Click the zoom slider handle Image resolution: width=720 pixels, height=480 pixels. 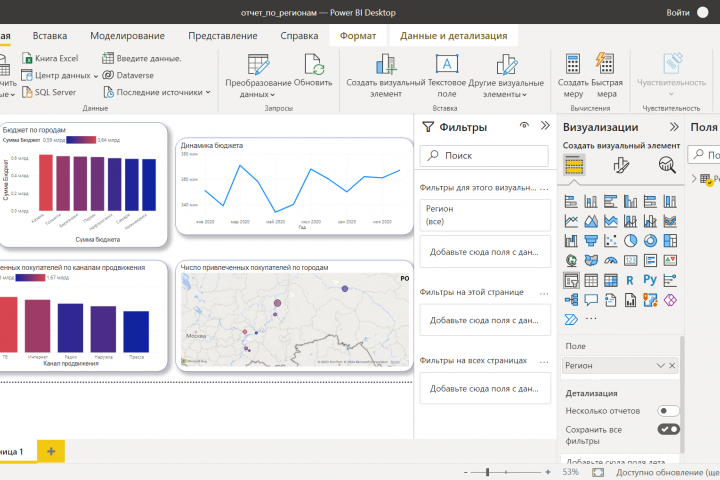point(488,472)
